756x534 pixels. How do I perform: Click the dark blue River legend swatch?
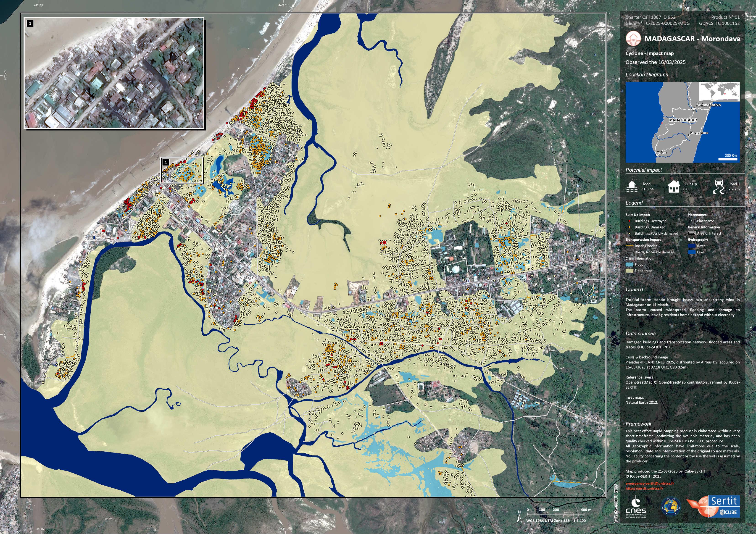[692, 246]
